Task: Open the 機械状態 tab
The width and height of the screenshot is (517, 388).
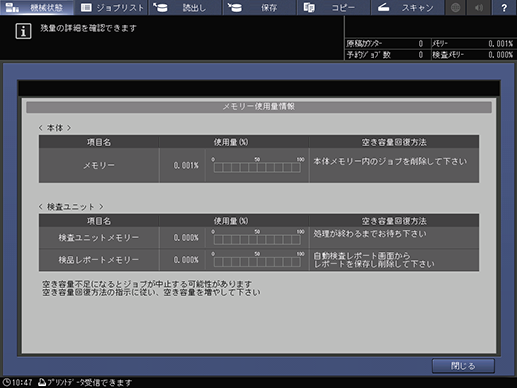Action: tap(37, 7)
